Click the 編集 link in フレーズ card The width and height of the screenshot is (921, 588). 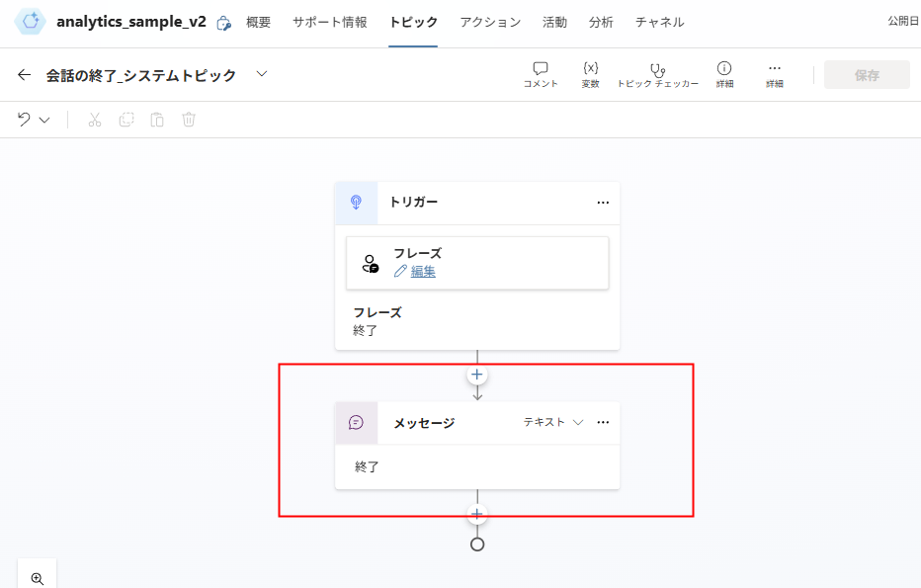[x=423, y=272]
